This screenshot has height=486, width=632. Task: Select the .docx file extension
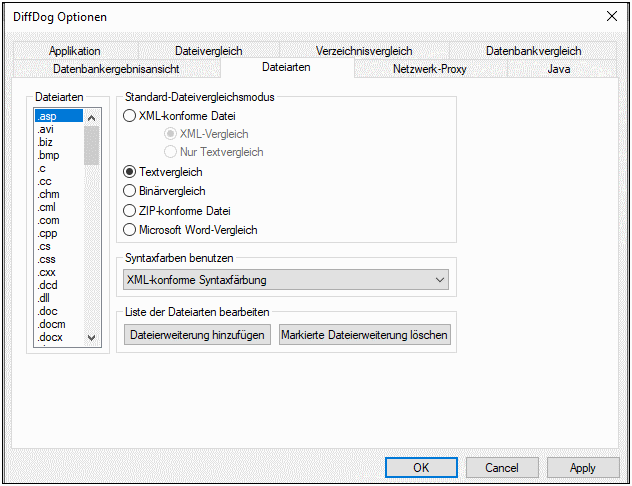(59, 337)
